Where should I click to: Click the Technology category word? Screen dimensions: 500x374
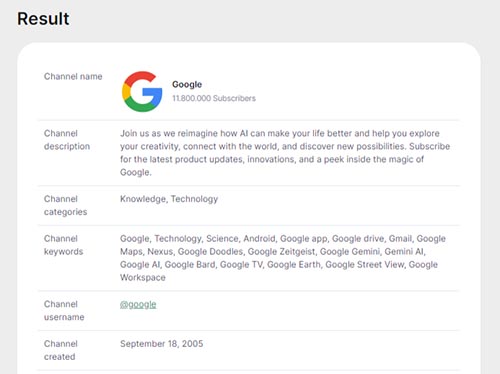click(x=194, y=199)
